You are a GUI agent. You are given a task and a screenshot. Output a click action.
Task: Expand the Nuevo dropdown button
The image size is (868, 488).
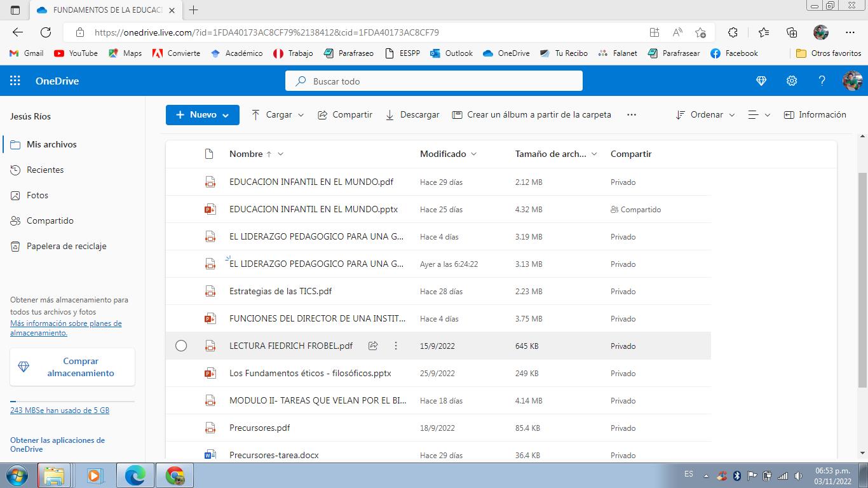coord(202,115)
